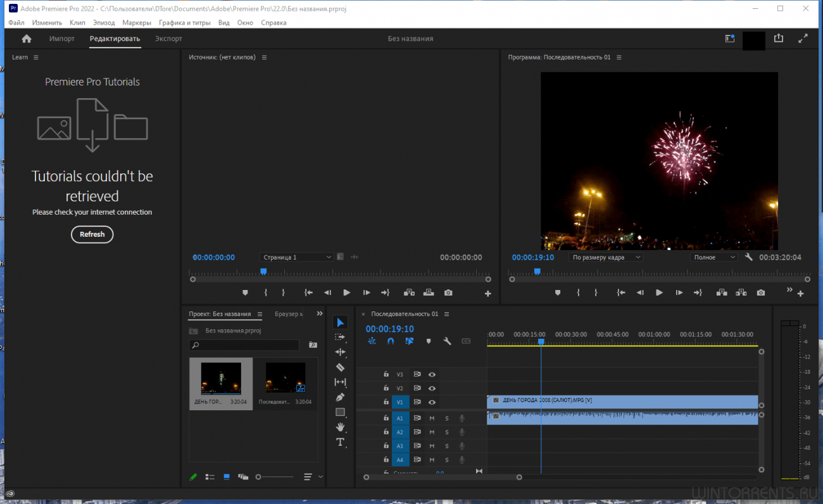Open sequence timeline panel menu
This screenshot has height=504, width=823.
click(446, 314)
